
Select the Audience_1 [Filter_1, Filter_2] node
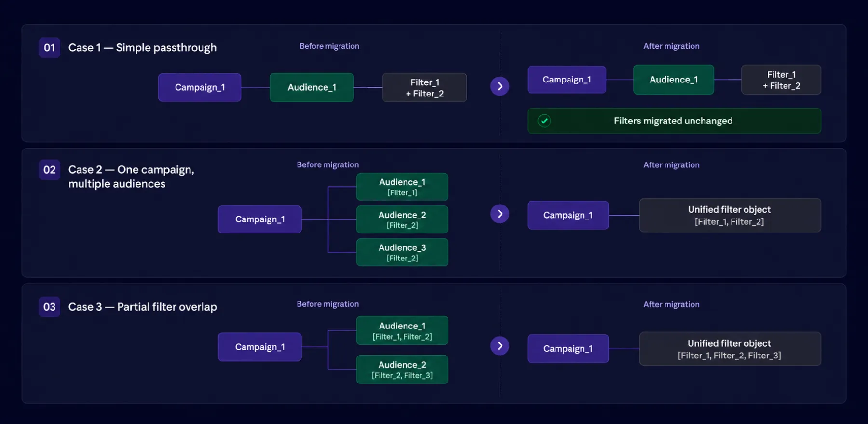coord(402,330)
